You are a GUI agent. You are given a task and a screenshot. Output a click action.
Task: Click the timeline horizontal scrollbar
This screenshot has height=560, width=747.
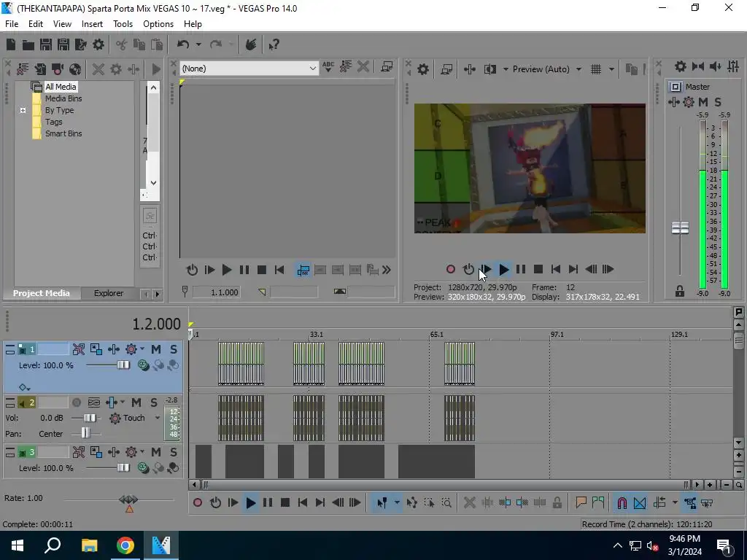(447, 485)
